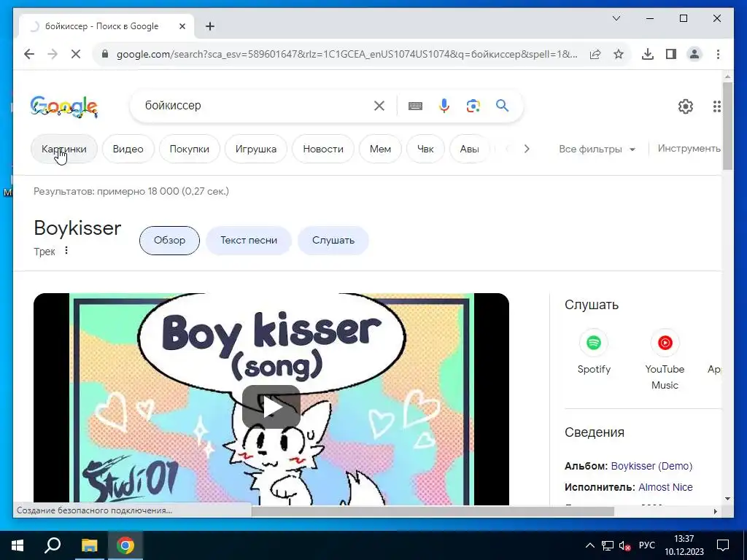Open Chrome downloads

tap(648, 54)
